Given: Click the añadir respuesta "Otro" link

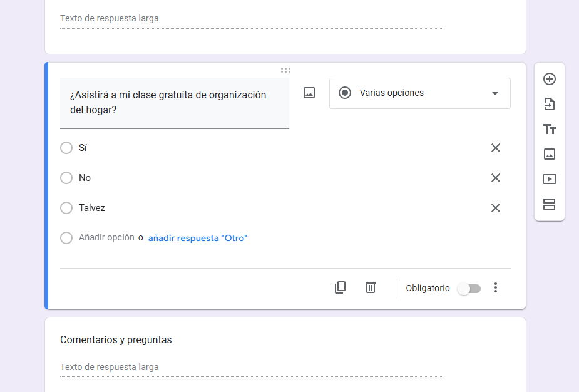Looking at the screenshot, I should coord(198,238).
